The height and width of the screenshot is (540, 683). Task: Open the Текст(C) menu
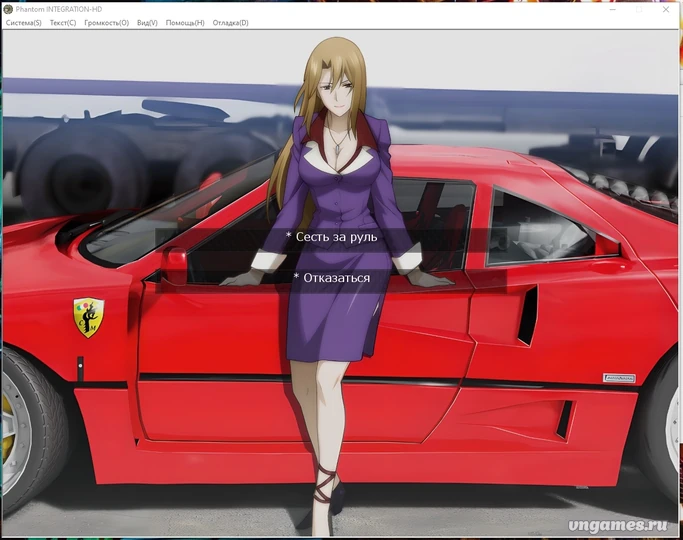click(63, 22)
